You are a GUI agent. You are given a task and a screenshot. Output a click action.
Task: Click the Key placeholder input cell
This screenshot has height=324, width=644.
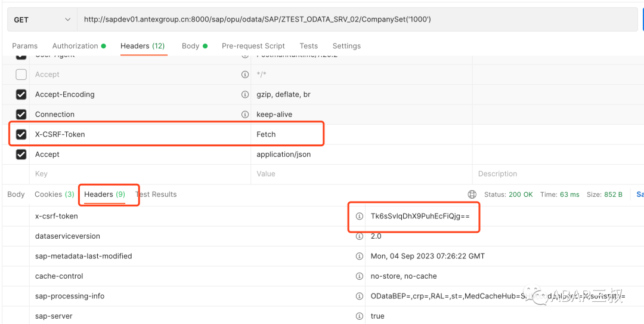(140, 174)
